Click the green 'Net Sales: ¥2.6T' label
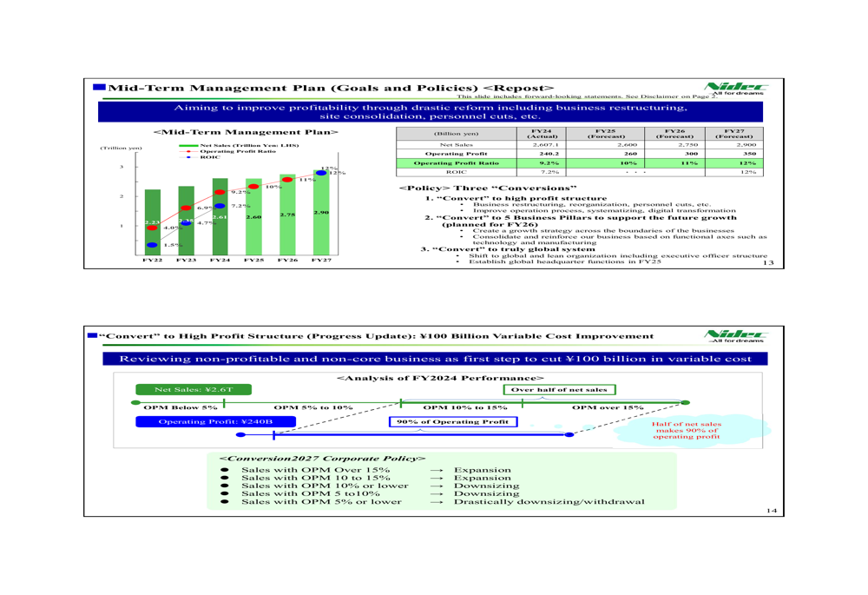 (181, 390)
